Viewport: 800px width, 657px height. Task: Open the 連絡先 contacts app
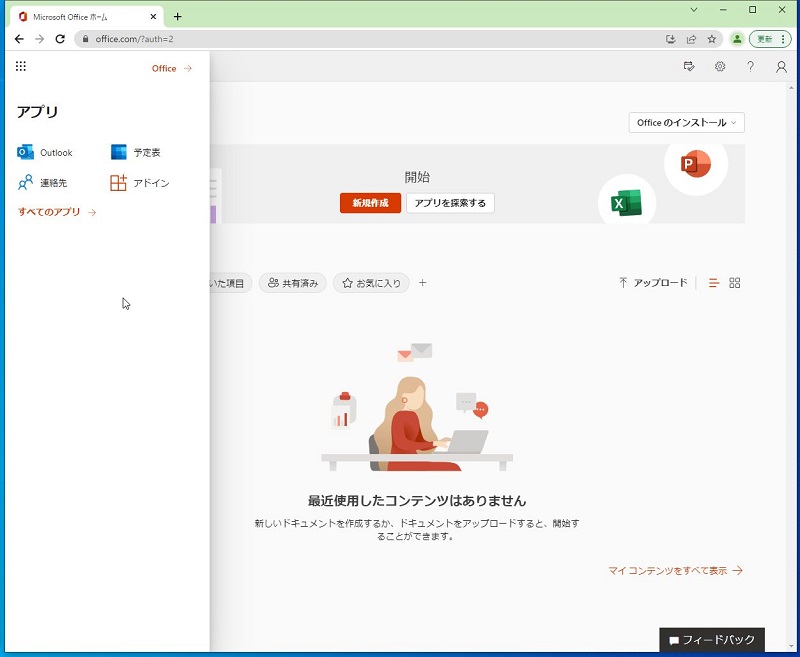pos(42,183)
